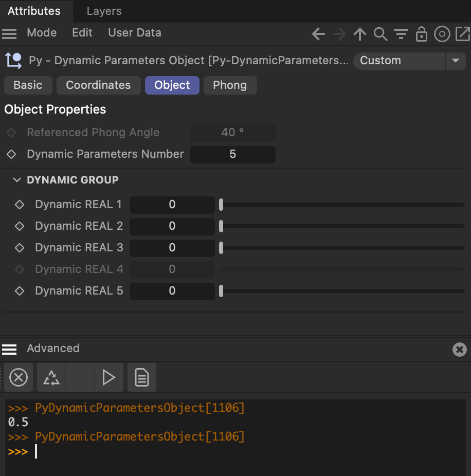Click the console clear X icon
This screenshot has height=476, width=471.
[19, 378]
